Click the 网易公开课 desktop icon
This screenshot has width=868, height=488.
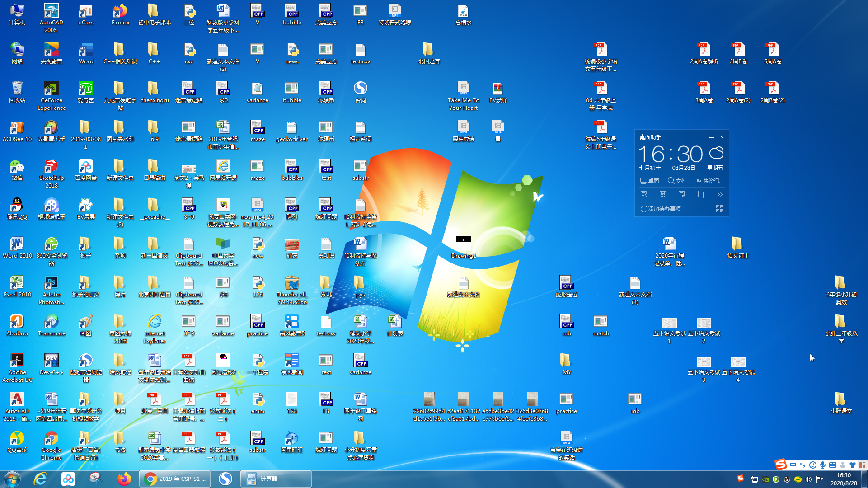click(x=223, y=170)
